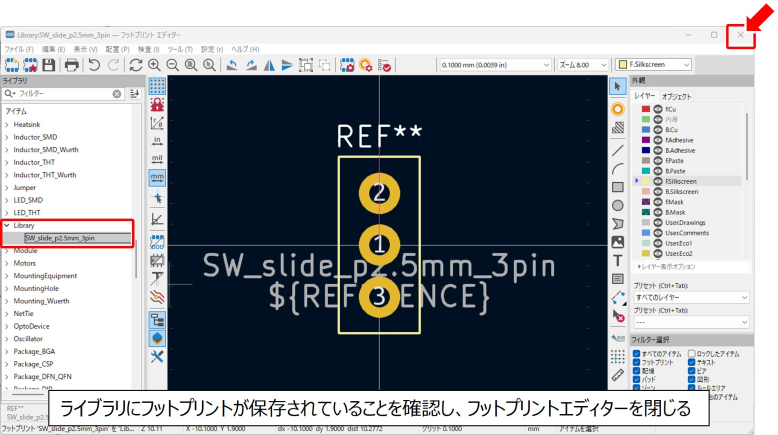Select the add text tool
The width and height of the screenshot is (778, 435).
click(x=617, y=260)
